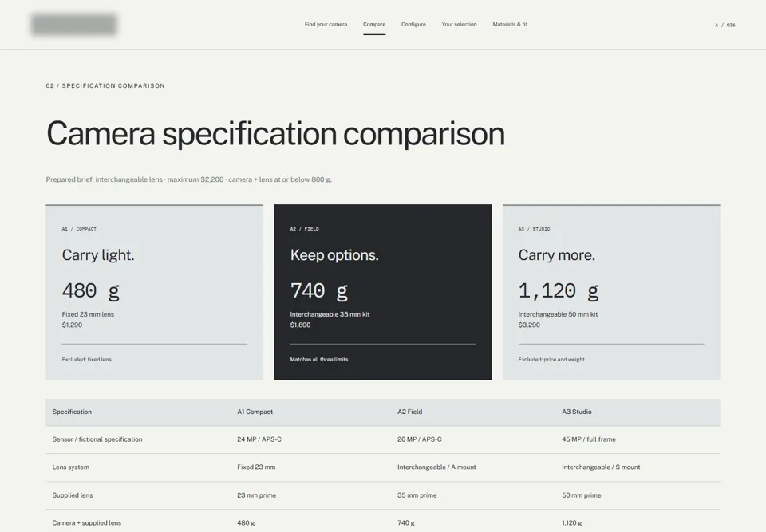The height and width of the screenshot is (532, 766).
Task: Click the '45 MP / full frame' cell
Action: pyautogui.click(x=589, y=439)
